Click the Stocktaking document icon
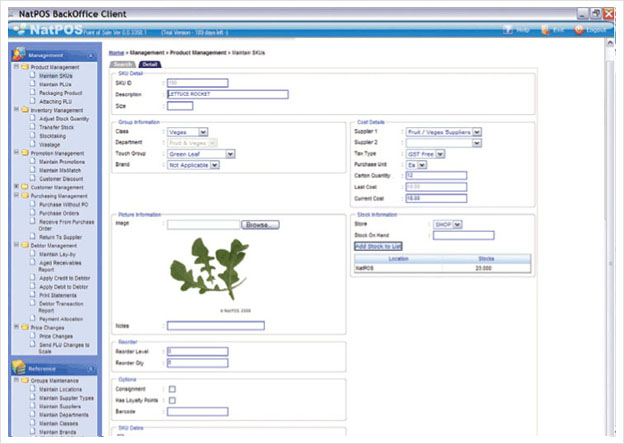 point(33,135)
